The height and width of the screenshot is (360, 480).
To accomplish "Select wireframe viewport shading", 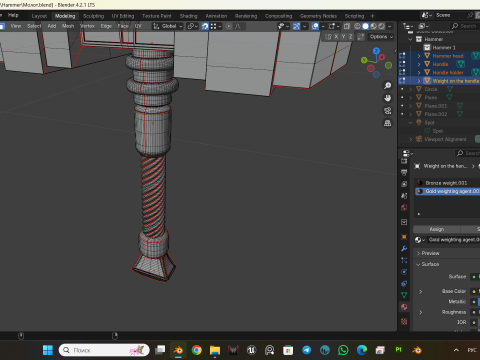I will click(x=357, y=26).
